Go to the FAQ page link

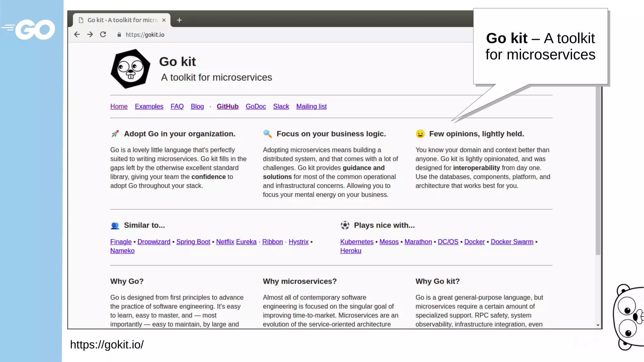pos(177,107)
